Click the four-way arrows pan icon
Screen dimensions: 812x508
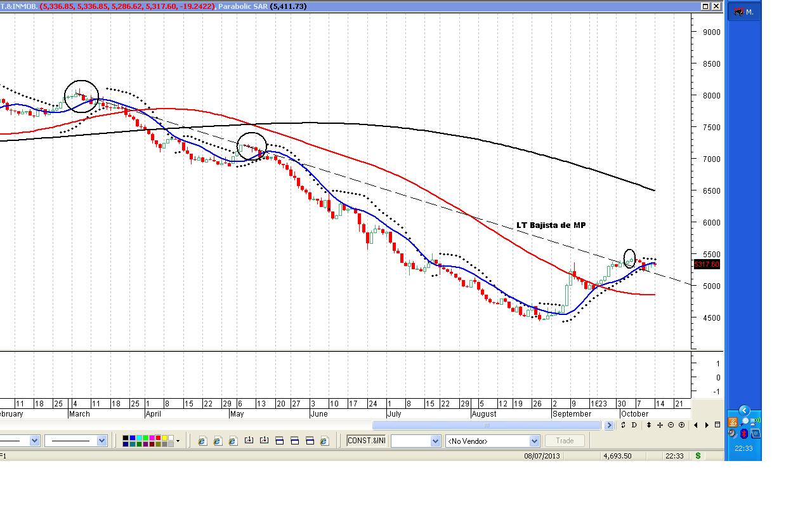(660, 425)
